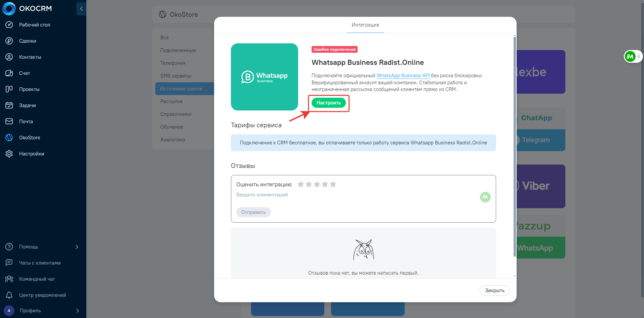Rate the integration with first star
This screenshot has height=318, width=644.
[301, 184]
